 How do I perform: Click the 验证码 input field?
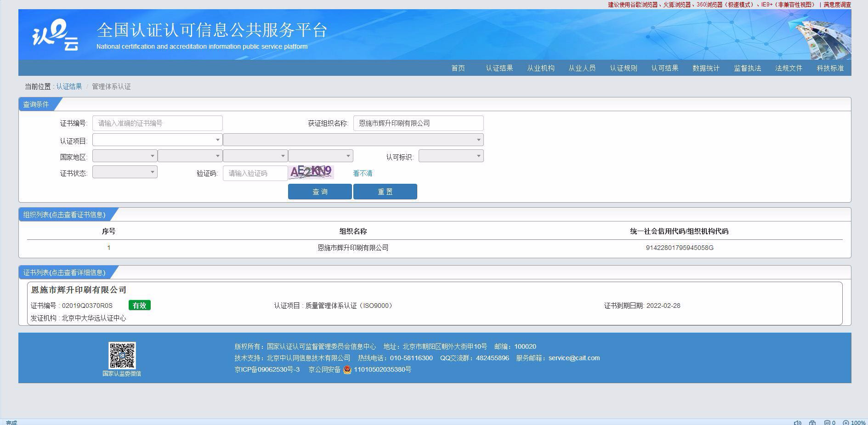pos(255,173)
